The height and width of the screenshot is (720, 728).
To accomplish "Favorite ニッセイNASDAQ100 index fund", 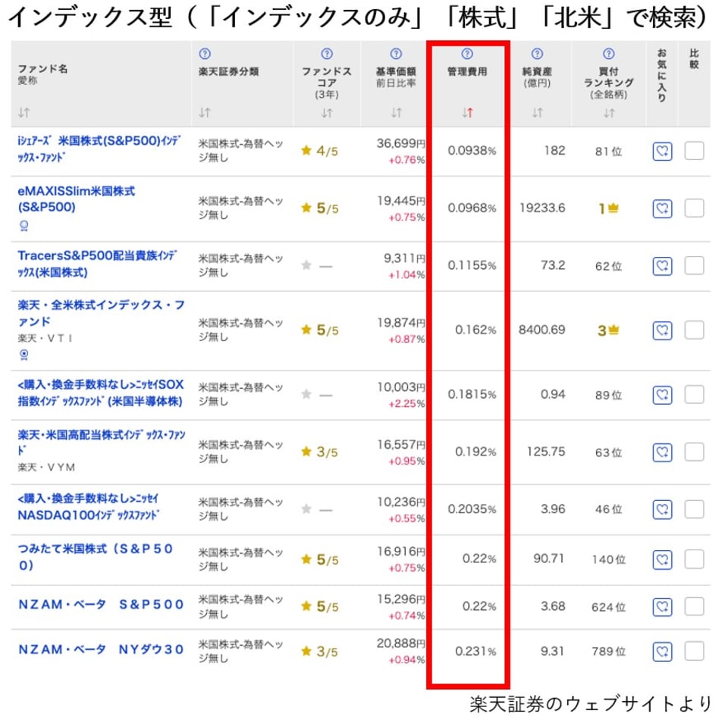I will tap(662, 509).
